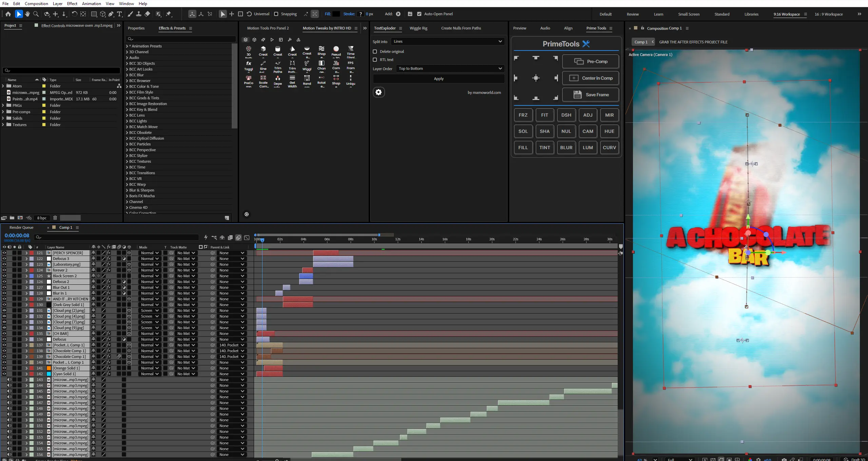The image size is (868, 461).
Task: Pick the Horizontal Type tool
Action: point(119,14)
